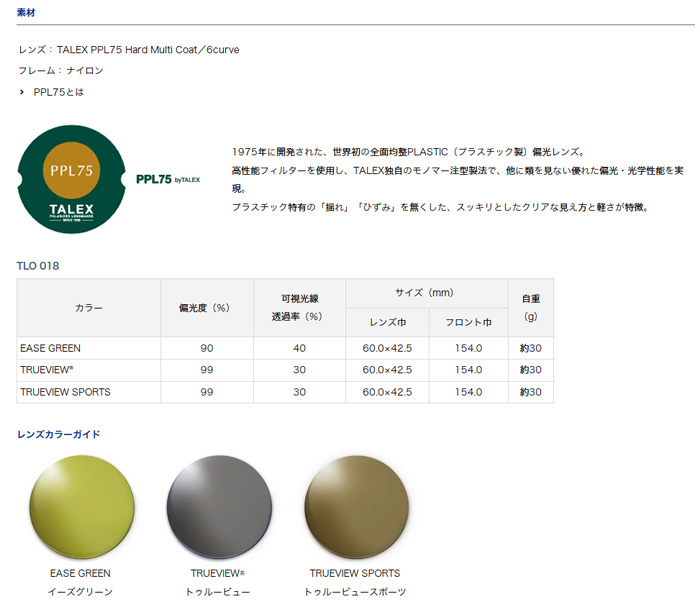Click the 'レンズカラーガイド' heading

[58, 434]
